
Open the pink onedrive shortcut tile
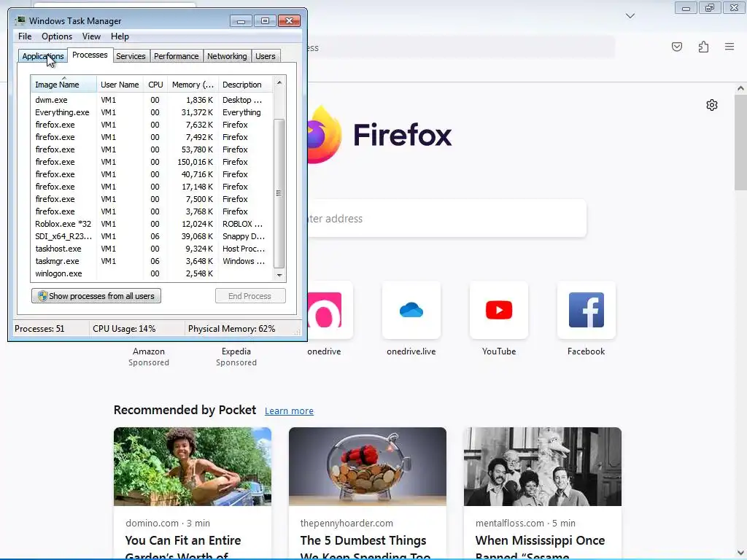tap(330, 310)
